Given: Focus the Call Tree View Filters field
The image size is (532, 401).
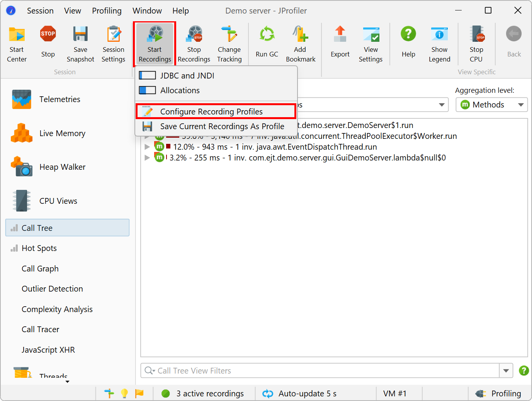Looking at the screenshot, I should click(x=320, y=370).
